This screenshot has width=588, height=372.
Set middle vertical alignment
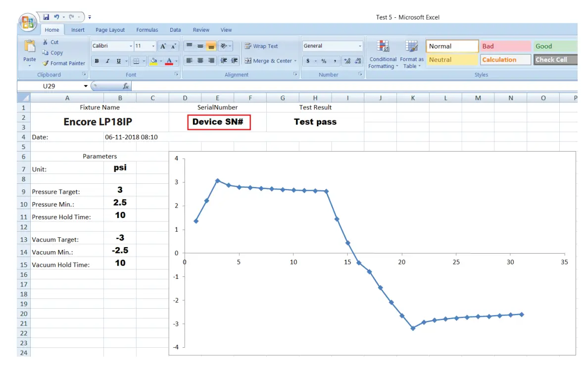click(x=200, y=46)
